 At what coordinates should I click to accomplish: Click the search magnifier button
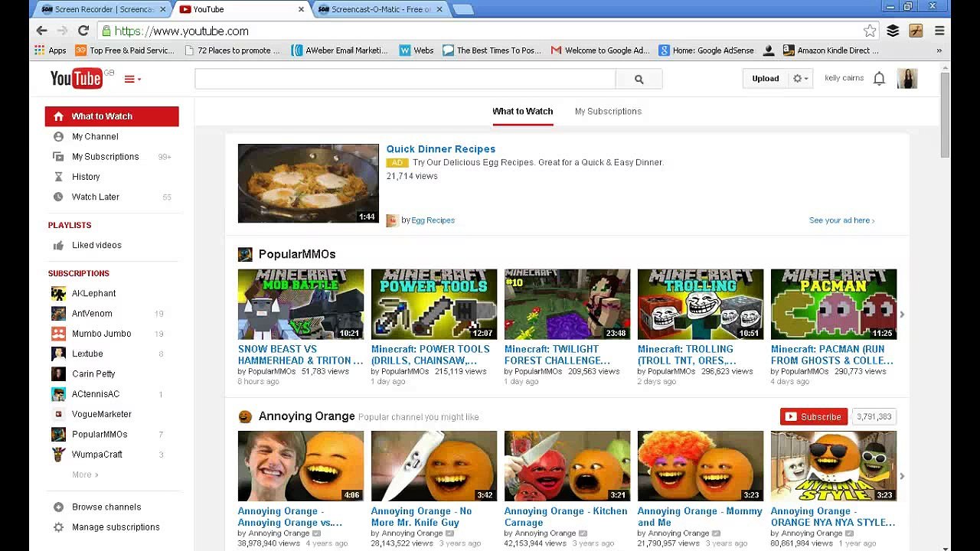point(639,79)
